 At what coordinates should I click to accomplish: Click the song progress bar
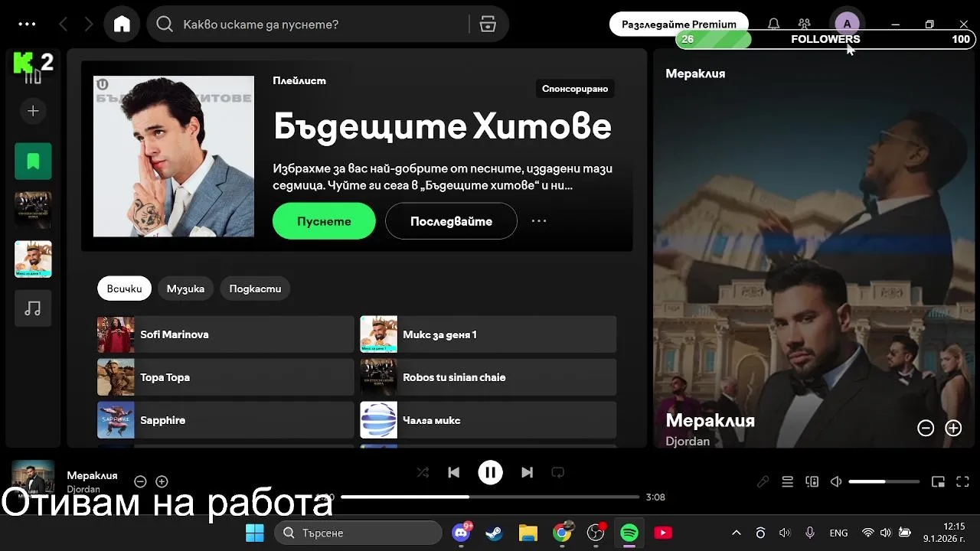click(490, 497)
